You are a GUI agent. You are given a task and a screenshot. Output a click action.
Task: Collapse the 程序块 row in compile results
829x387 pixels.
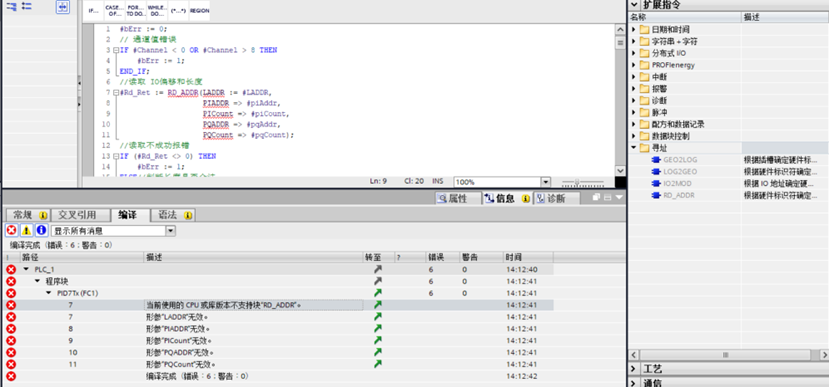point(38,281)
